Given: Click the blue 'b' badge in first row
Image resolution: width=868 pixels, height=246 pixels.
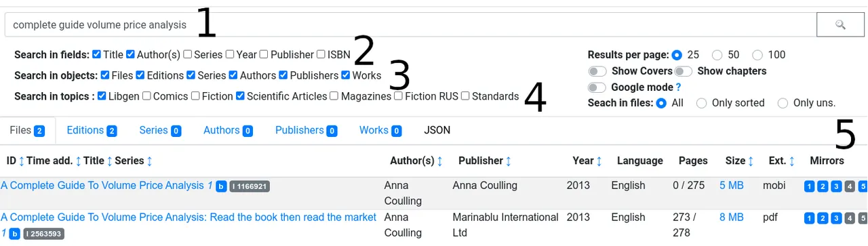Looking at the screenshot, I should [221, 186].
